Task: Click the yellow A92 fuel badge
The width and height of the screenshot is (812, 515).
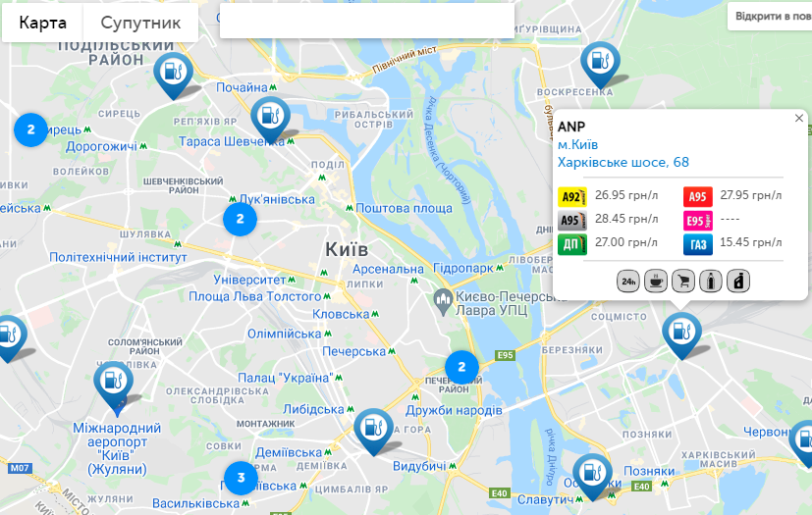Action: tap(572, 197)
